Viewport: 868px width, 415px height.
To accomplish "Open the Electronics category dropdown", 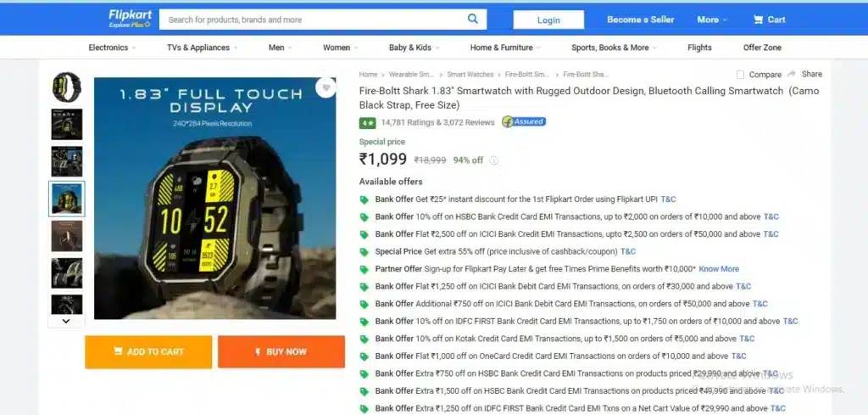I will [x=113, y=48].
